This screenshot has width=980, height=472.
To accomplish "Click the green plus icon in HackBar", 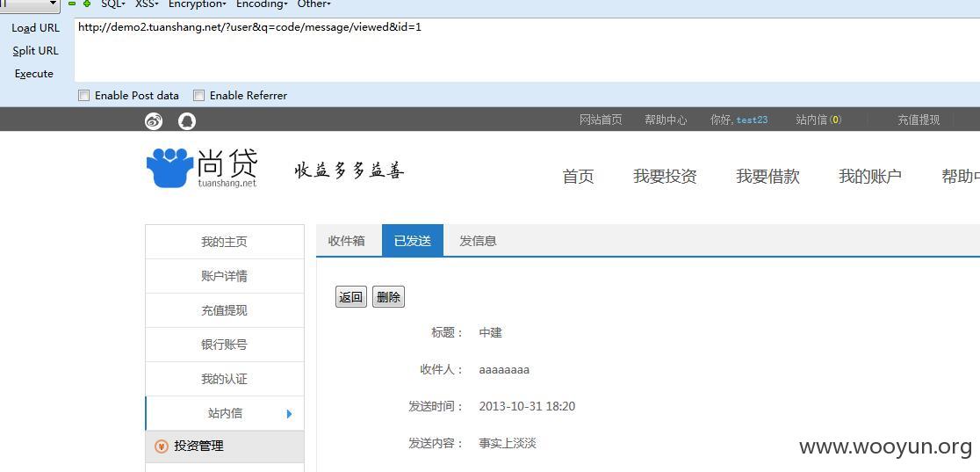I will (x=87, y=4).
